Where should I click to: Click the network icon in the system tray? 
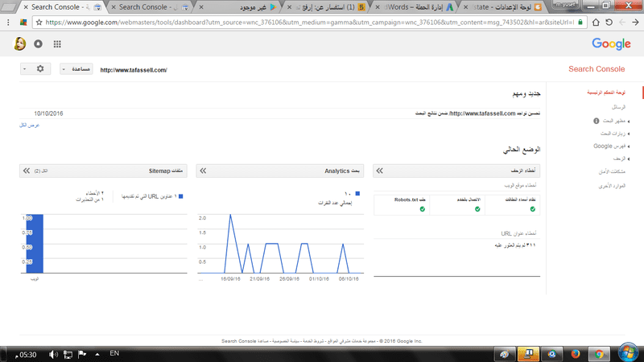coord(68,354)
